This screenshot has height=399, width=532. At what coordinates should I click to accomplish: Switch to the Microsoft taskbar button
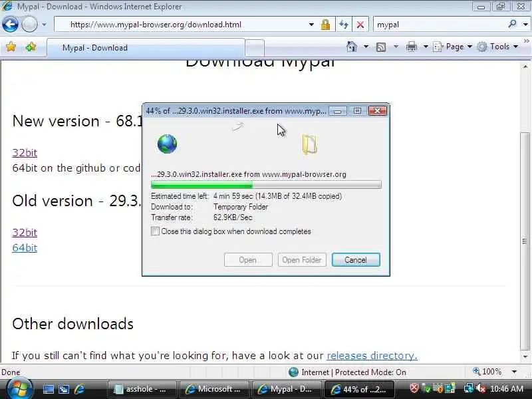214,390
